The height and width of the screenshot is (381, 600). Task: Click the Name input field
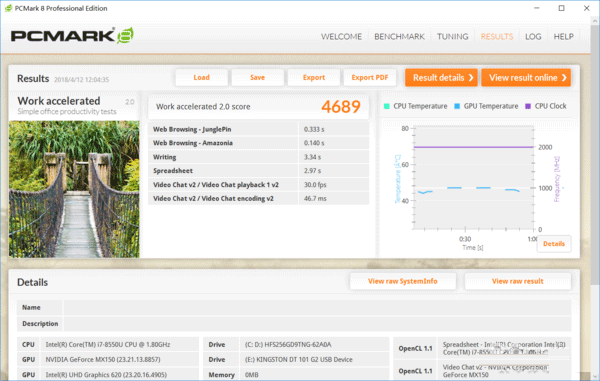coord(317,308)
